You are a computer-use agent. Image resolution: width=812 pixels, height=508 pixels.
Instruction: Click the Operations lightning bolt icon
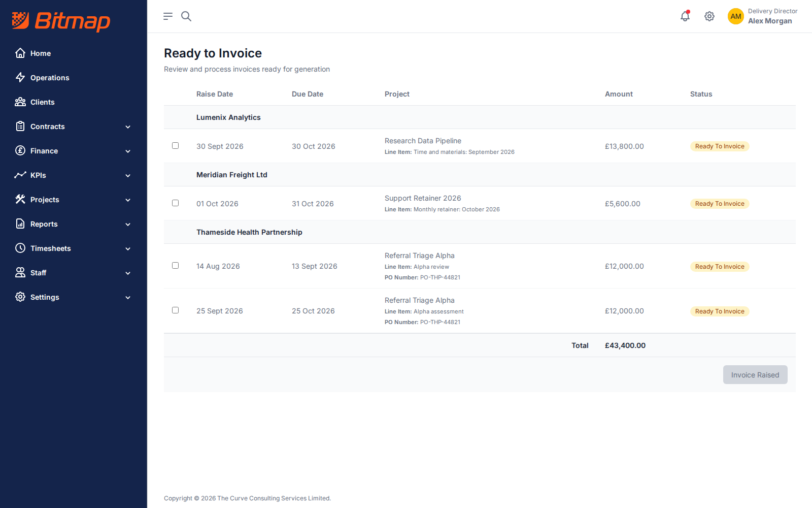(x=20, y=77)
